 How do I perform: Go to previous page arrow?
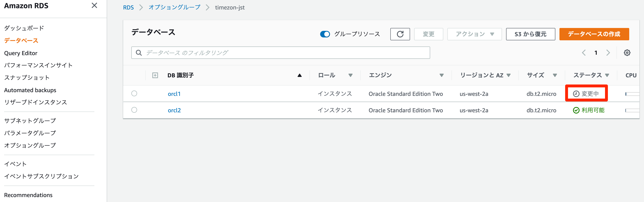click(584, 53)
